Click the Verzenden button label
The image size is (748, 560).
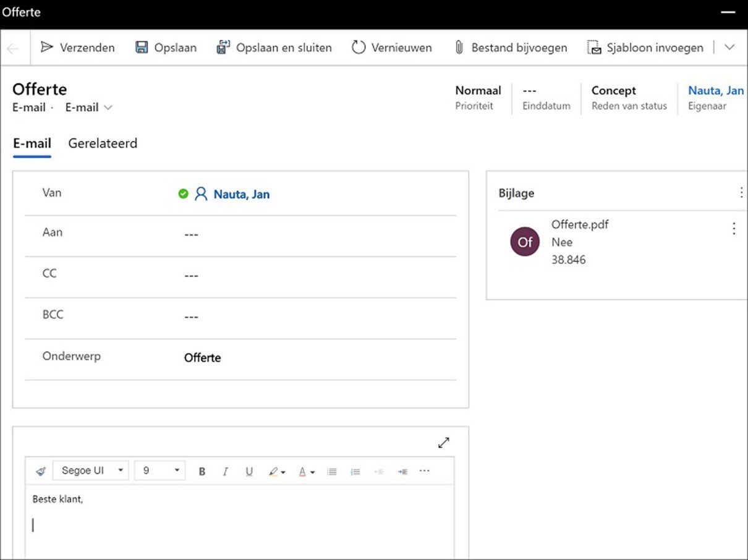tap(87, 48)
